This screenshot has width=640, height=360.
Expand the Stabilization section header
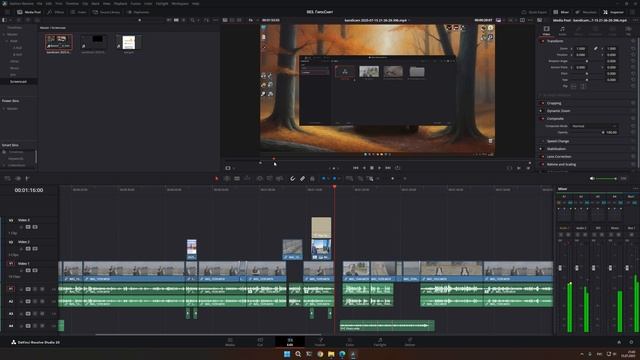[556, 149]
